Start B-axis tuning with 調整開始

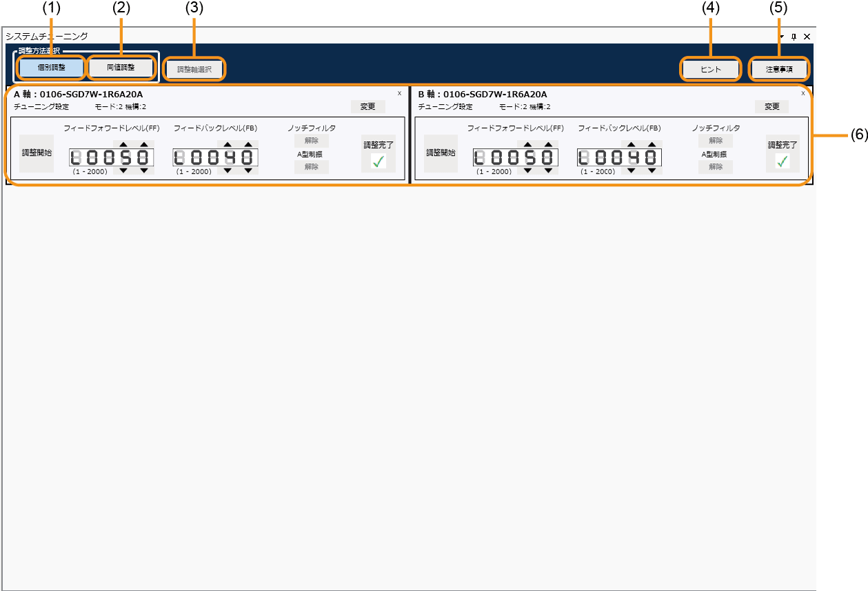(x=441, y=153)
